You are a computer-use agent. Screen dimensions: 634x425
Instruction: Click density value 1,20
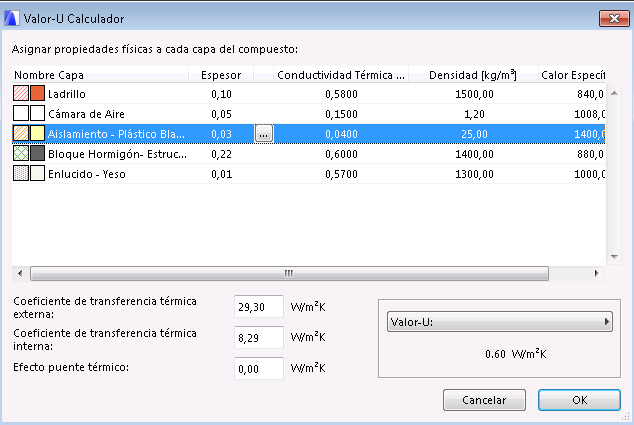tap(474, 114)
